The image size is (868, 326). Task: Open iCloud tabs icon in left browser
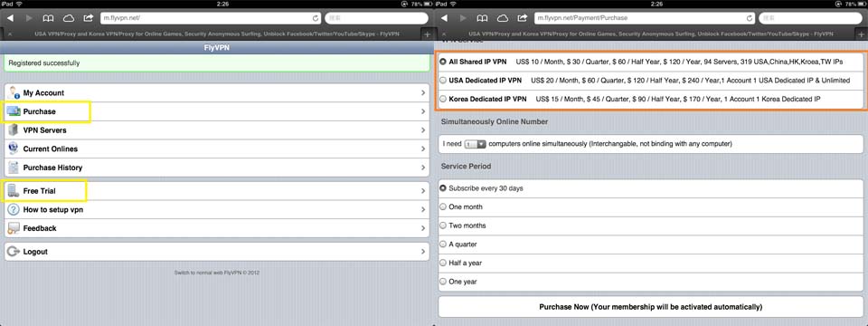click(x=69, y=18)
